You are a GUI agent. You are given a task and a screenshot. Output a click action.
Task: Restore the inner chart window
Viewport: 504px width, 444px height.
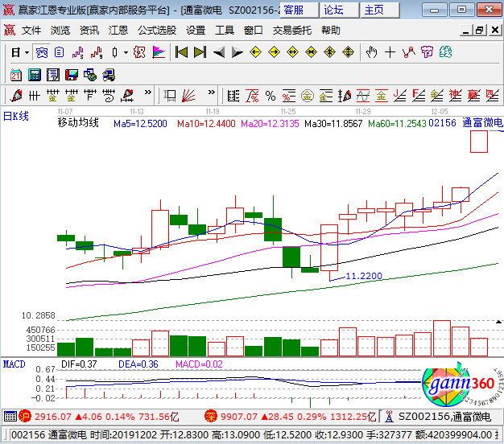click(480, 31)
